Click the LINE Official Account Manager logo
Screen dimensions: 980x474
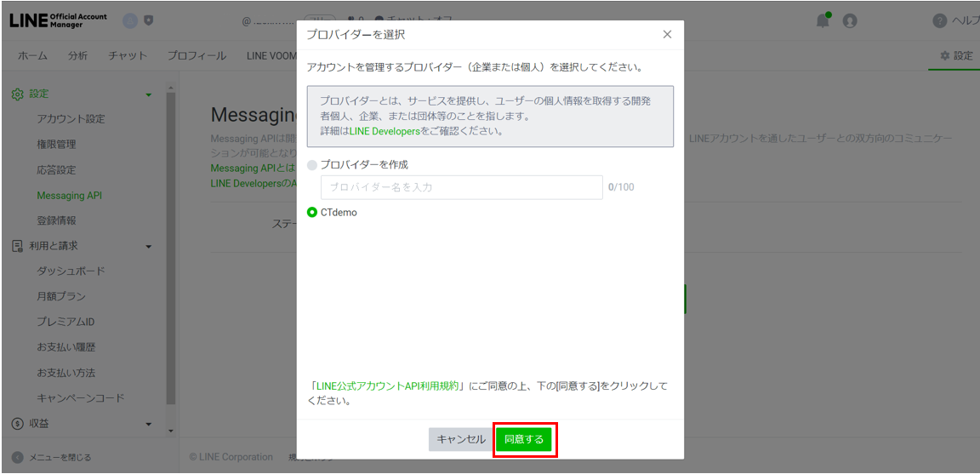coord(58,21)
